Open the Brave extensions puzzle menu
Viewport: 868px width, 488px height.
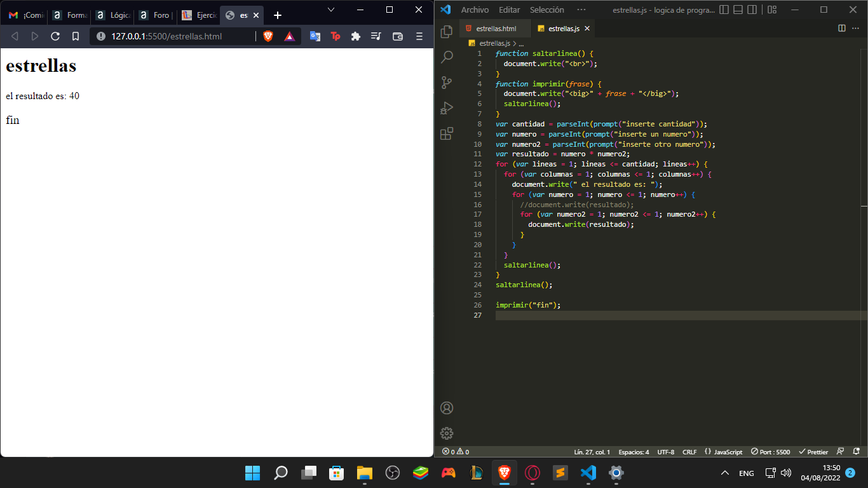(356, 36)
